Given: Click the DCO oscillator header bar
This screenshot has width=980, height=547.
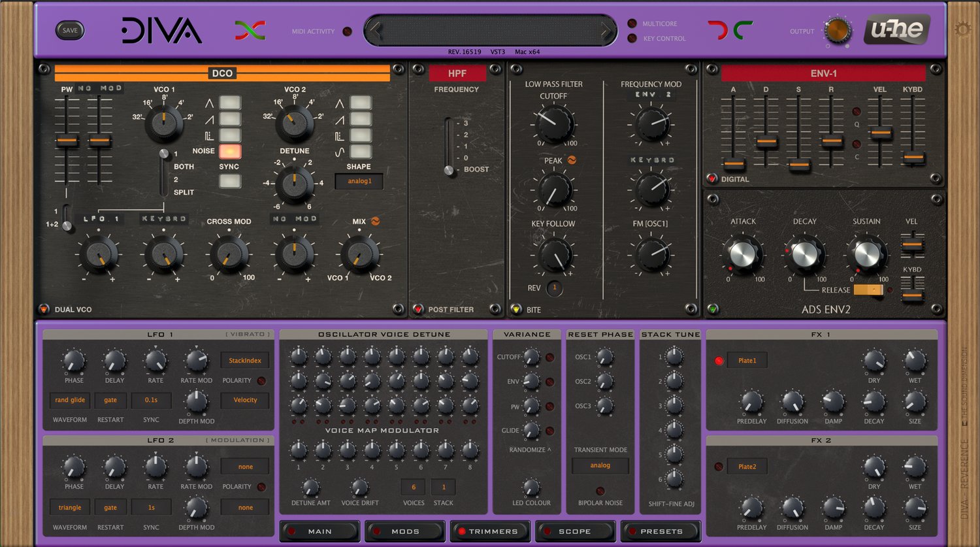Looking at the screenshot, I should (222, 73).
